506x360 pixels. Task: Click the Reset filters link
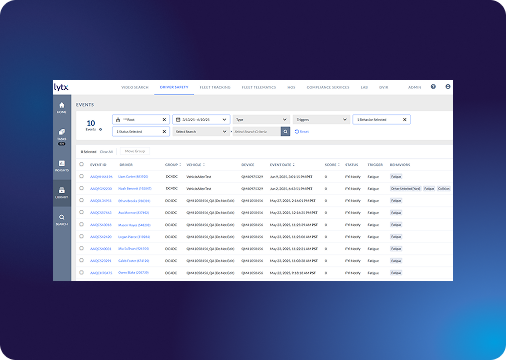pos(302,132)
